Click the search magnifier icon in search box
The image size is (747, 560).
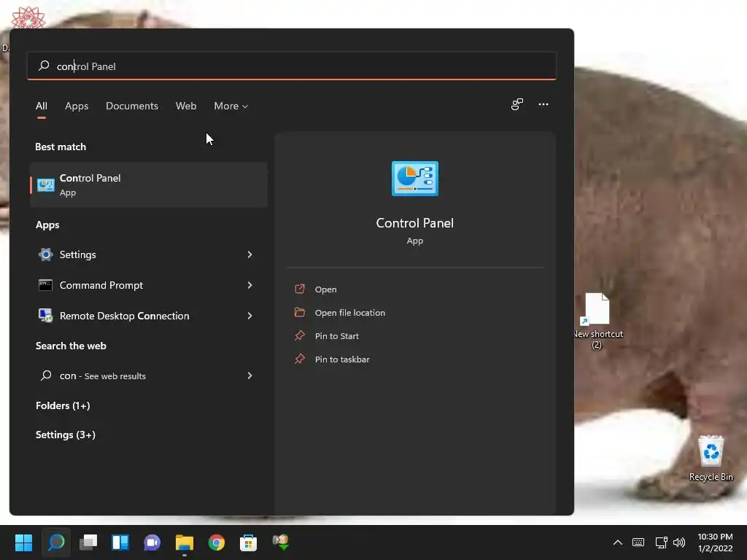click(44, 66)
